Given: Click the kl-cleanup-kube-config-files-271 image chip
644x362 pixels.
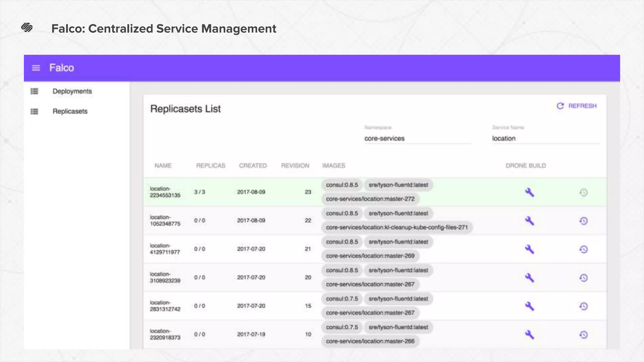Looking at the screenshot, I should point(397,227).
